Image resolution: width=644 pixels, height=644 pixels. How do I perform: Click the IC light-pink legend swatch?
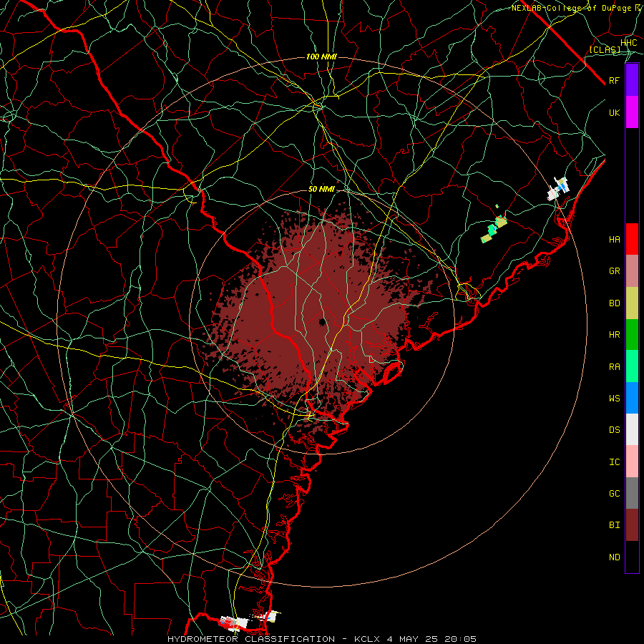(632, 462)
